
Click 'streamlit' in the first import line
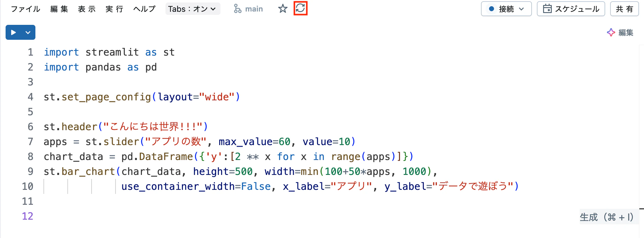(112, 52)
